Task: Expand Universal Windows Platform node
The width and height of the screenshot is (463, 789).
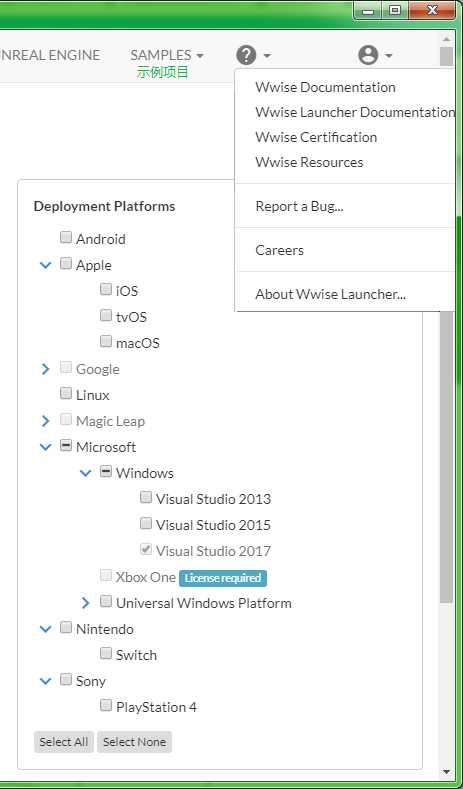Action: 86,603
